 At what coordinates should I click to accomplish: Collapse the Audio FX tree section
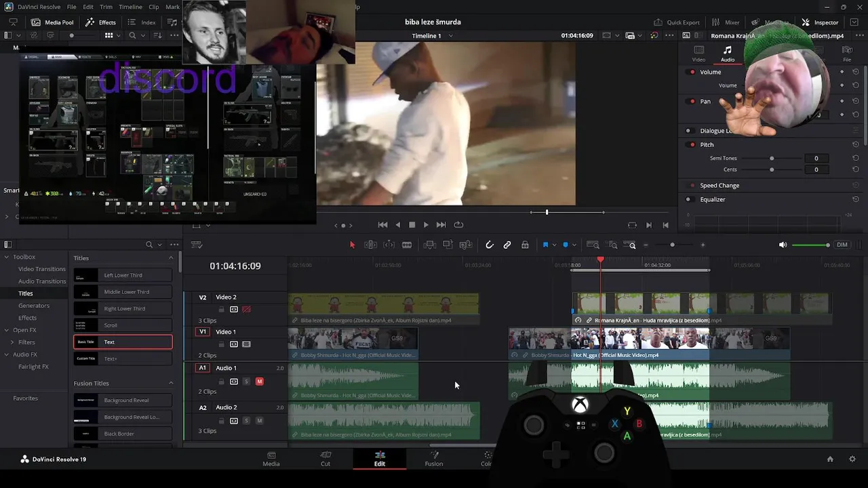(6, 354)
